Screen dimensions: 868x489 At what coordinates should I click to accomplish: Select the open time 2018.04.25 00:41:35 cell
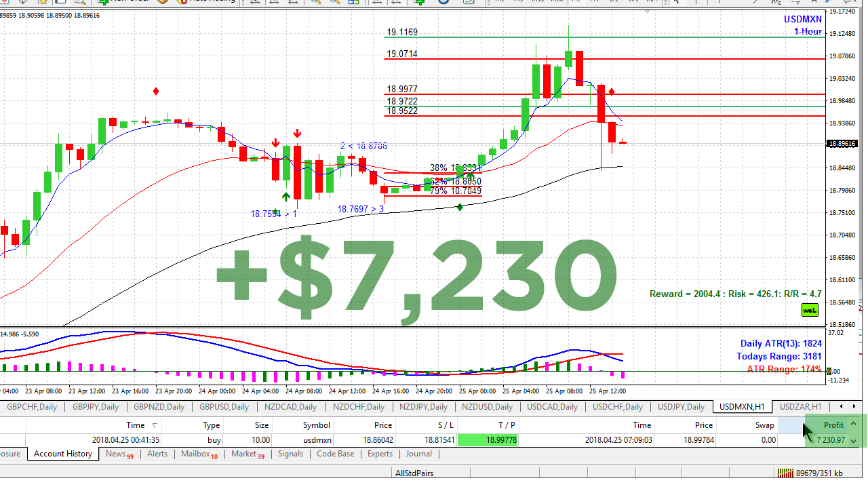click(126, 440)
